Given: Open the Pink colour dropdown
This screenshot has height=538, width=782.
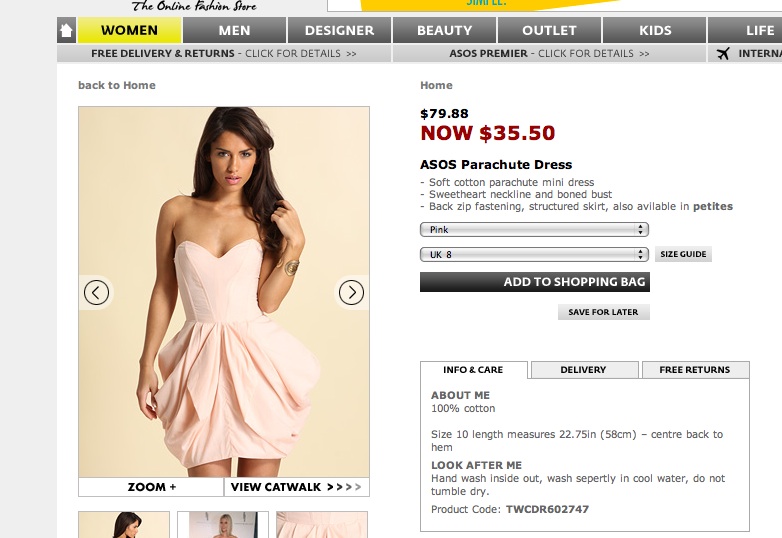Looking at the screenshot, I should (534, 230).
